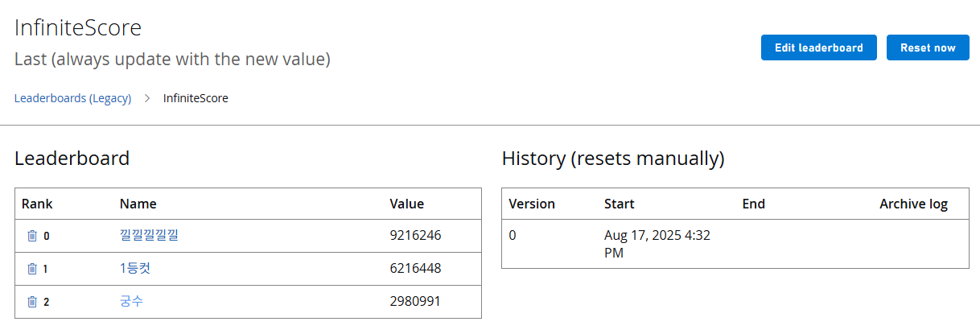Screen dimensions: 980x334
Task: Click the Rank column header
Action: [x=37, y=204]
